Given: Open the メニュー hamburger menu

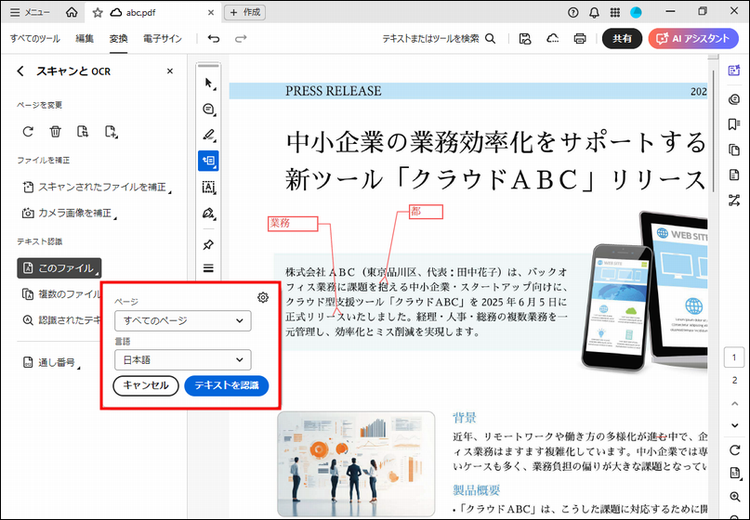Looking at the screenshot, I should point(30,12).
